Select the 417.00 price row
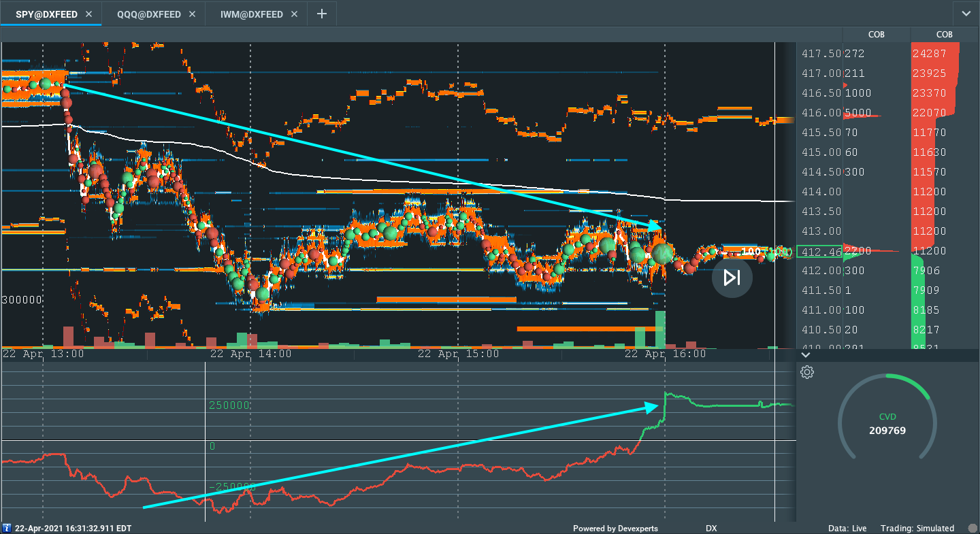 pyautogui.click(x=822, y=73)
